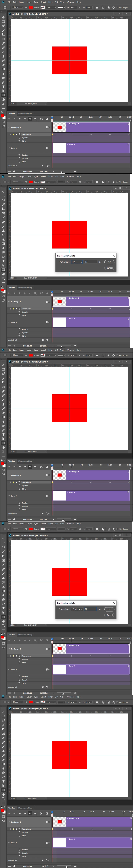Select the Crop tool in the 5.00 fps window

(3, 729)
